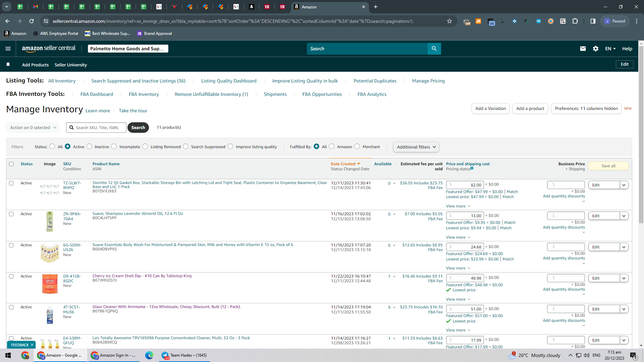Open FBA Analytics
This screenshot has height=362, width=644.
372,95
